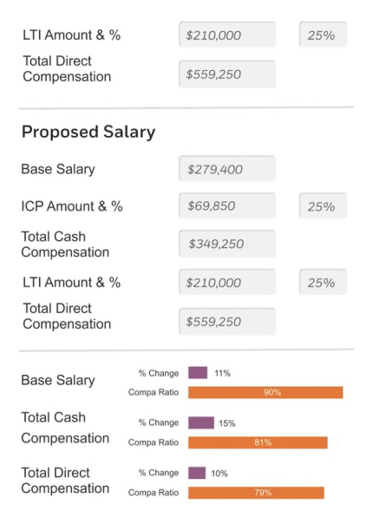Click the ICP 25% percentage field

tap(323, 206)
